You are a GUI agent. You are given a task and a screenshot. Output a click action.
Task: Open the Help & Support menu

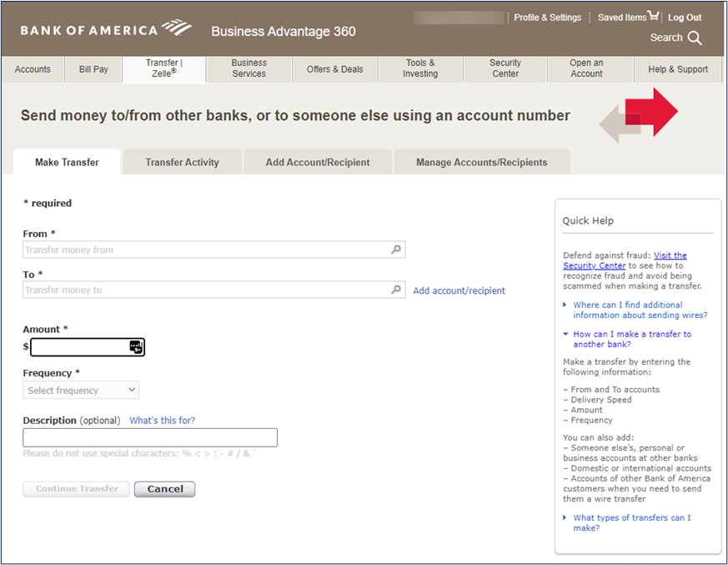678,69
